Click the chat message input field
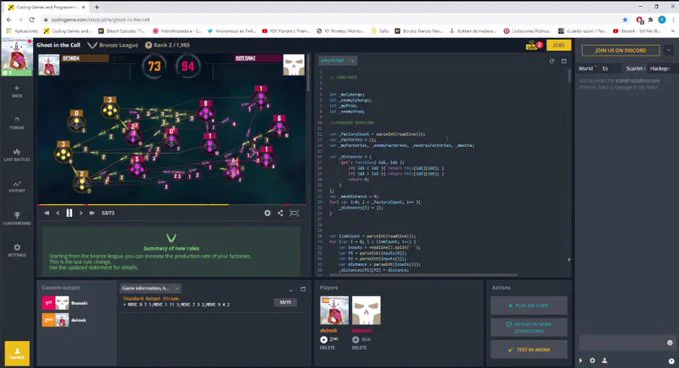Screen dimensions: 679x368 (x=621, y=342)
